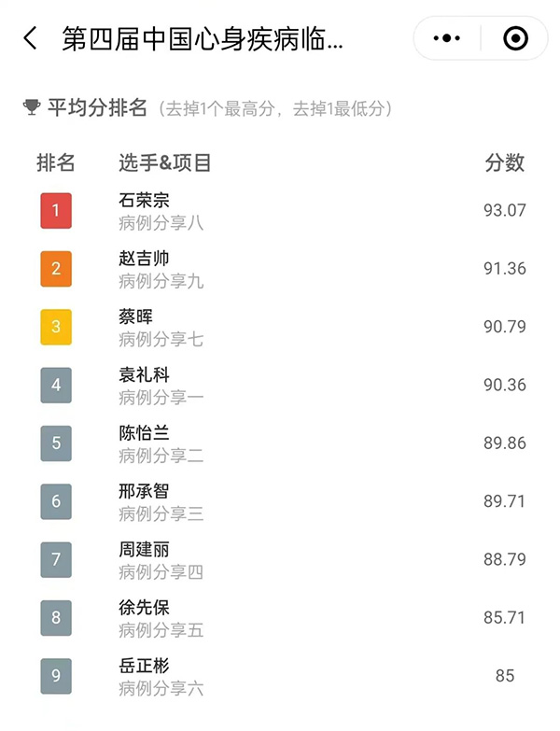Image resolution: width=560 pixels, height=731 pixels.
Task: Select contestant 袁礼科
Action: point(144,374)
